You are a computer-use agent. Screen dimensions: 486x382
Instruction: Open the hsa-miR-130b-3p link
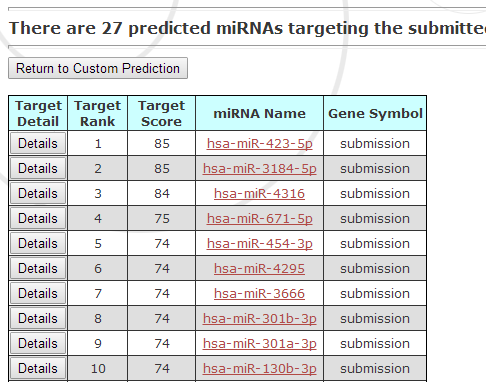pos(260,369)
